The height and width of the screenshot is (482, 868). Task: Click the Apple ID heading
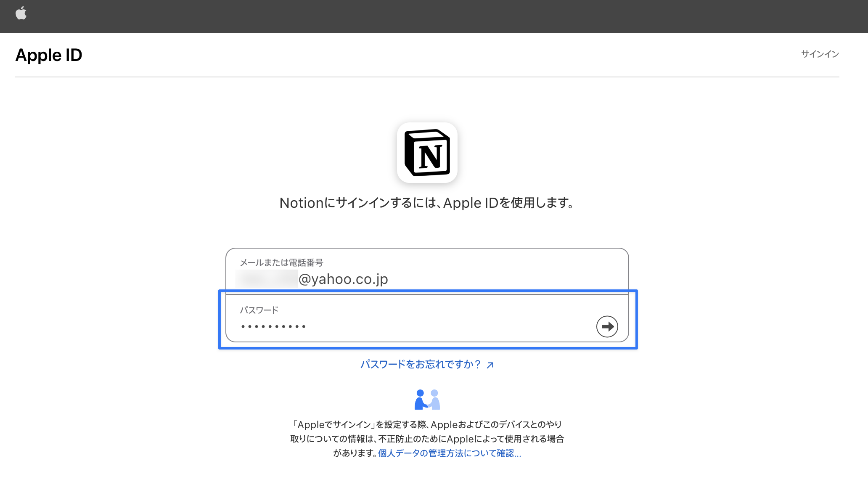point(49,55)
